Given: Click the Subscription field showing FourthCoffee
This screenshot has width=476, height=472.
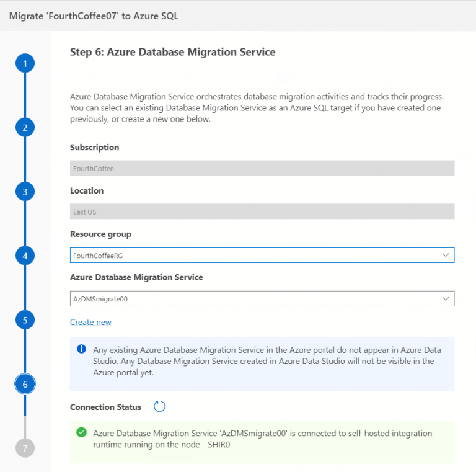Looking at the screenshot, I should 262,168.
